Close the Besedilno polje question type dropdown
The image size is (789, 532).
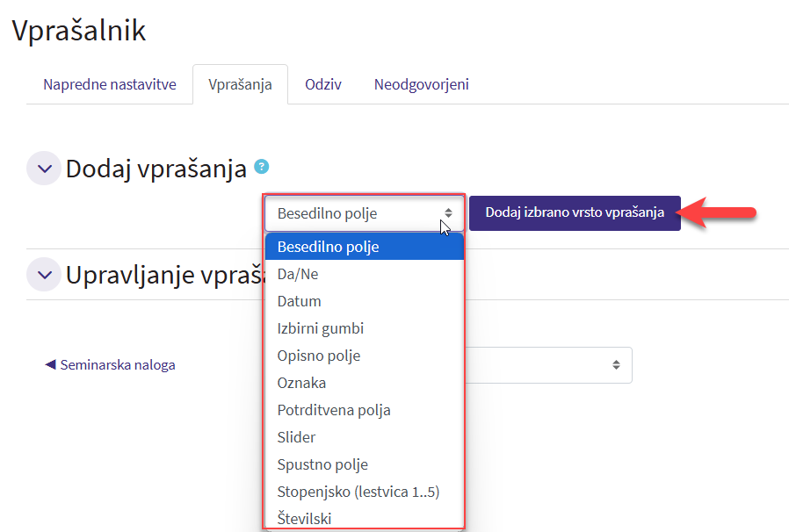(364, 213)
